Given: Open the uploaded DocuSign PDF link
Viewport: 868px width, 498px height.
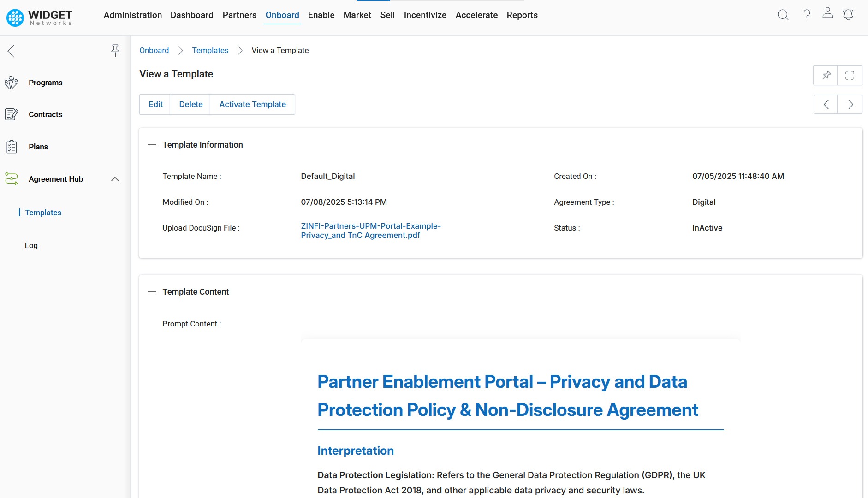Looking at the screenshot, I should tap(370, 231).
